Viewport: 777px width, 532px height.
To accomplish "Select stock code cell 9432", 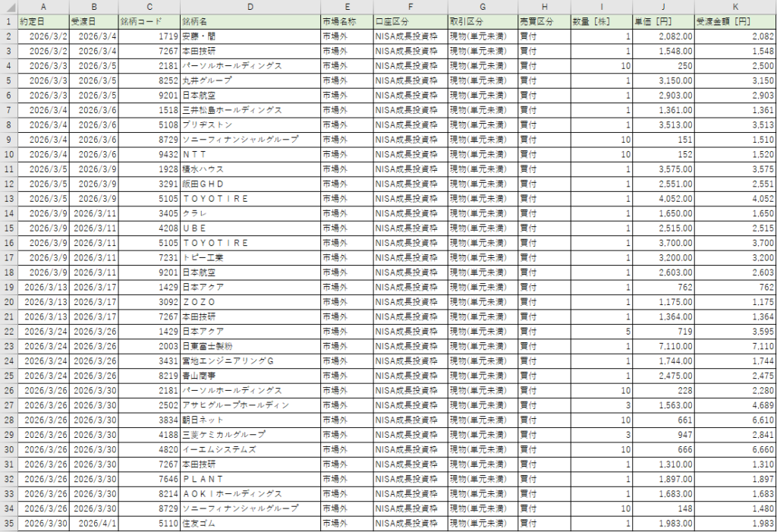I will pyautogui.click(x=149, y=154).
